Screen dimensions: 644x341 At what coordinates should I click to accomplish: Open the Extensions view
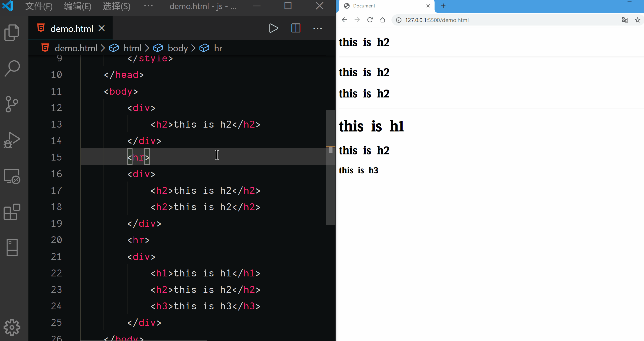pyautogui.click(x=12, y=212)
